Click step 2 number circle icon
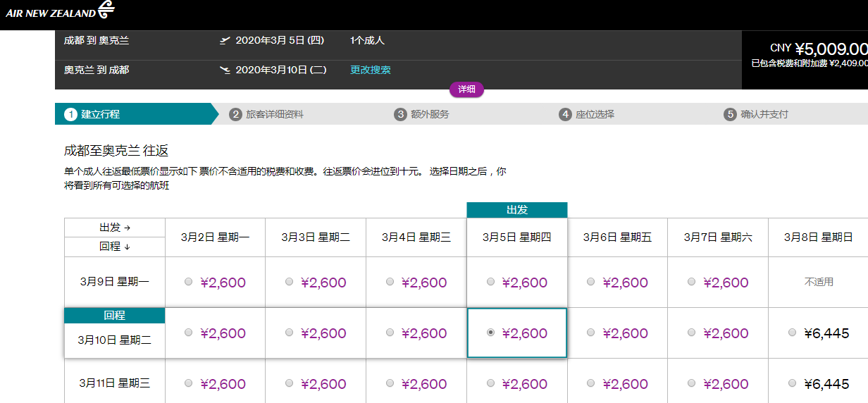Image resolution: width=868 pixels, height=403 pixels. tap(235, 114)
